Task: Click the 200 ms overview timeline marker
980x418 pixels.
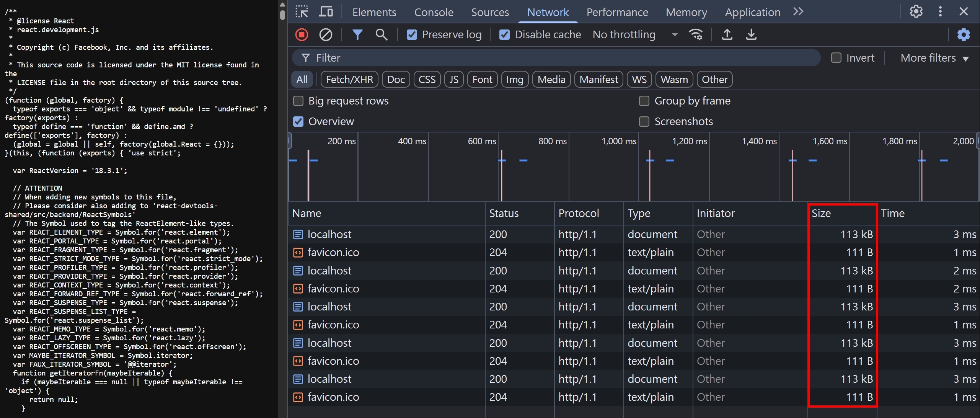Action: pos(341,141)
